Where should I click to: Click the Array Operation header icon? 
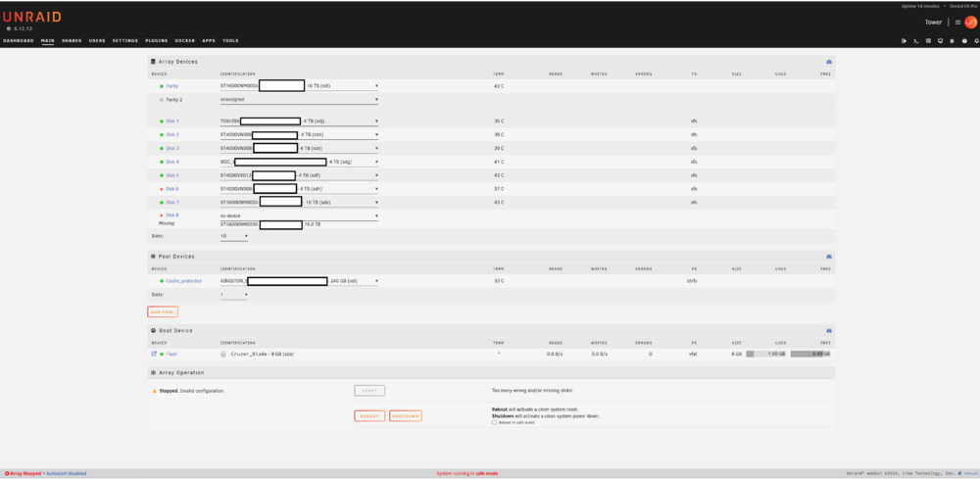(x=153, y=372)
